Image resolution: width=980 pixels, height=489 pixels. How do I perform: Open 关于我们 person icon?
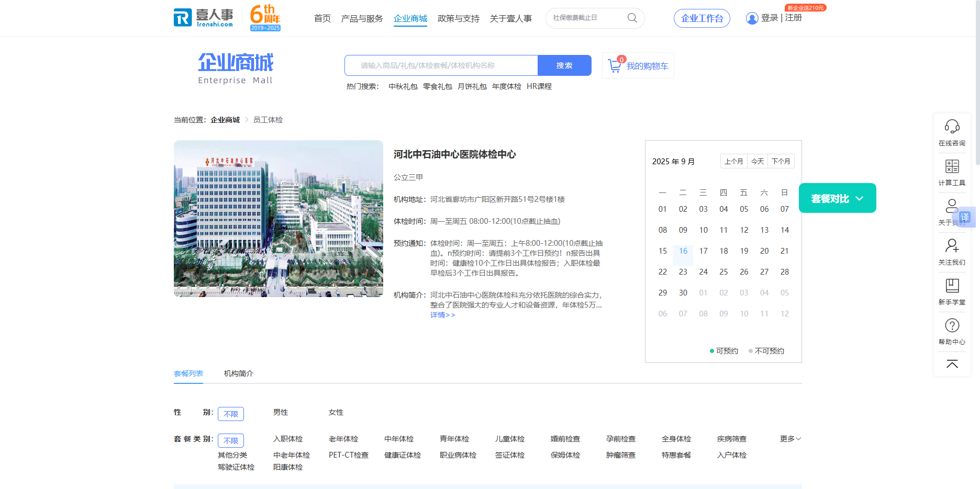951,206
